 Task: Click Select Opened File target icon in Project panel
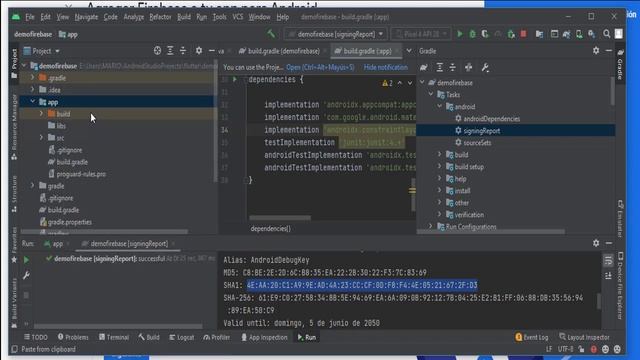[x=157, y=51]
